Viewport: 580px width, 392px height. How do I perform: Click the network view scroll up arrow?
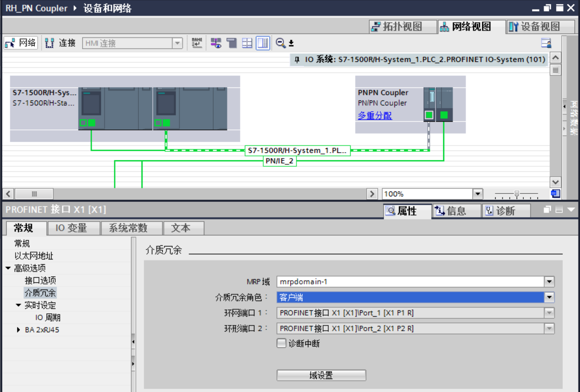pos(555,58)
